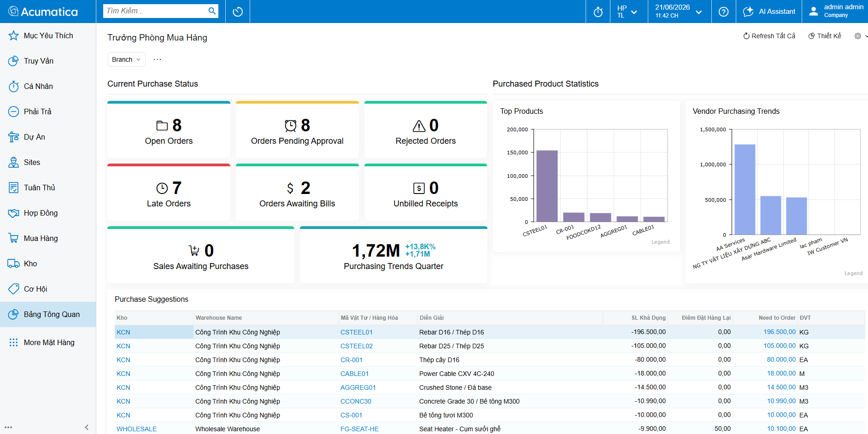The height and width of the screenshot is (434, 868).
Task: Open More Mặt Hàng menu
Action: 48,342
